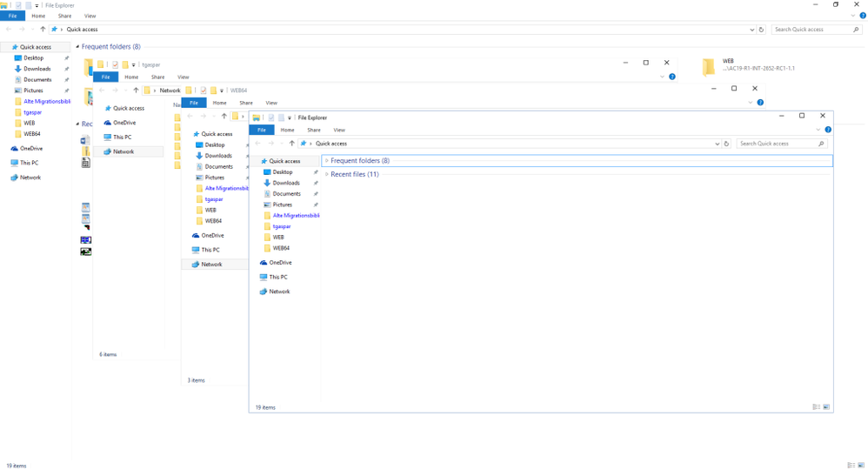Click search box in front window
This screenshot has width=868, height=470.
(782, 144)
